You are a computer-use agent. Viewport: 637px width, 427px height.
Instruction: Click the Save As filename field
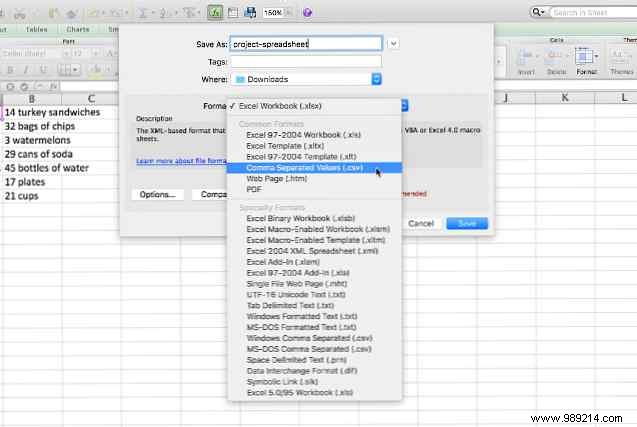[306, 43]
